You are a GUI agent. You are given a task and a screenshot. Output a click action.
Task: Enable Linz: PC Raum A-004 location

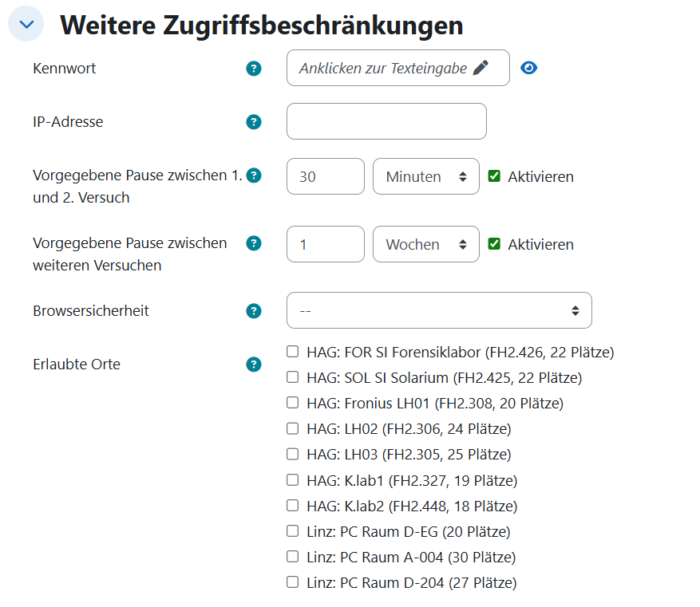coord(293,557)
